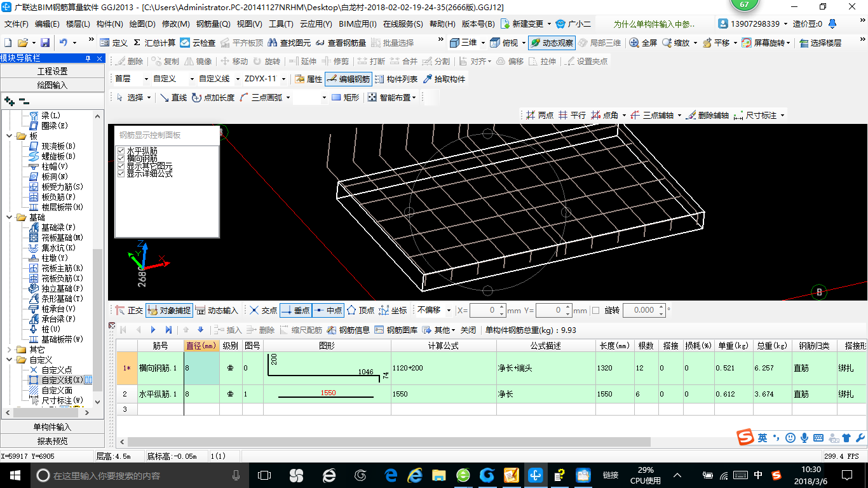
Task: Click the 定义 define toolbar button
Action: pyautogui.click(x=114, y=43)
